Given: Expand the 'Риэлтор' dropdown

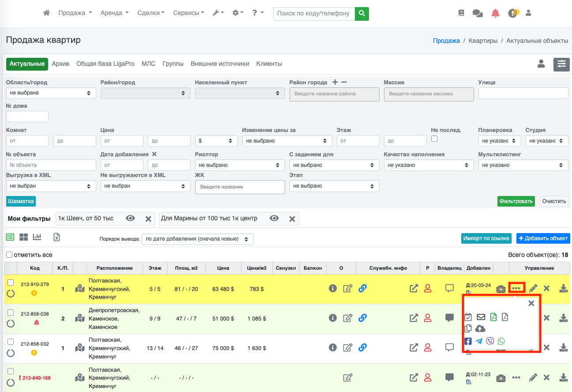Looking at the screenshot, I should point(240,165).
